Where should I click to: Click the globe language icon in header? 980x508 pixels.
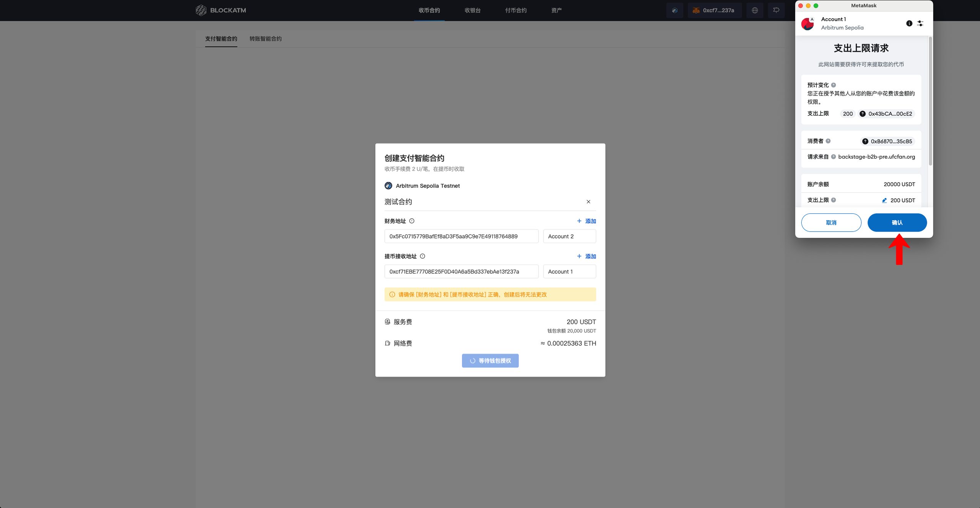754,10
